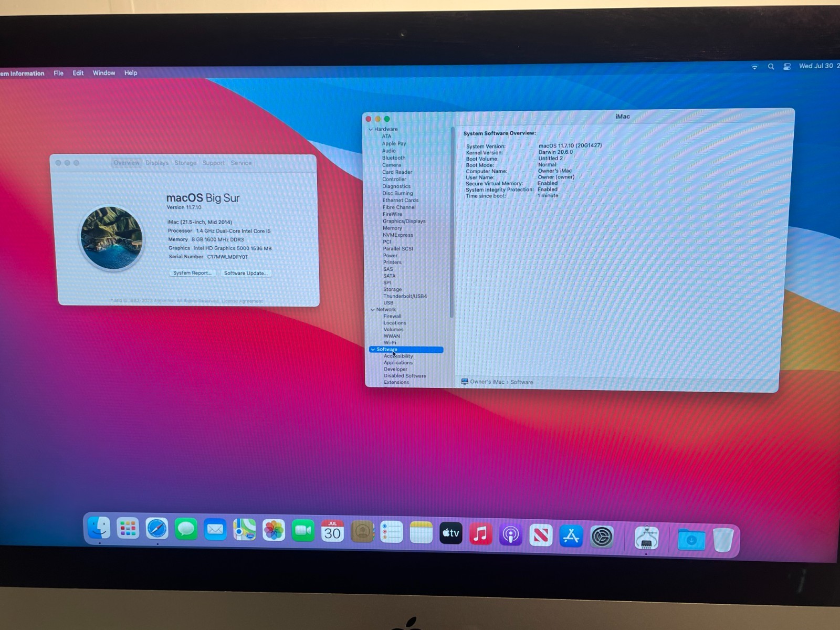Open Podcasts from the Dock
Screen dimensions: 840x630
coord(511,535)
